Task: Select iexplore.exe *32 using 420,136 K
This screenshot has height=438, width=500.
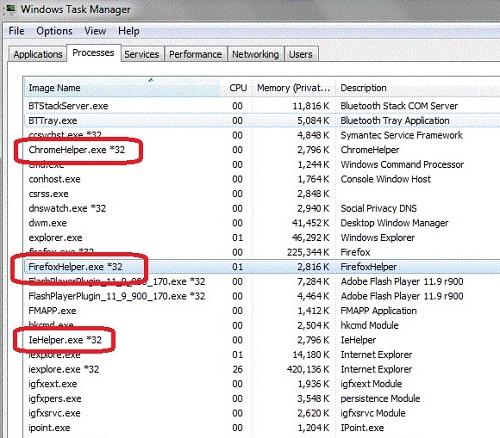Action: [x=262, y=369]
